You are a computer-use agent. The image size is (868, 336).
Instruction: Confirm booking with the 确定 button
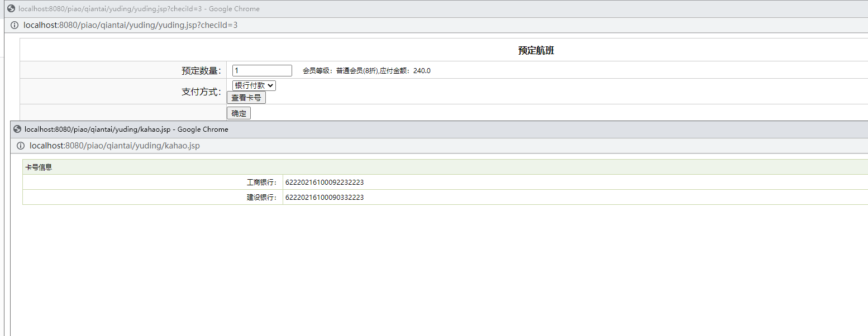(x=239, y=113)
